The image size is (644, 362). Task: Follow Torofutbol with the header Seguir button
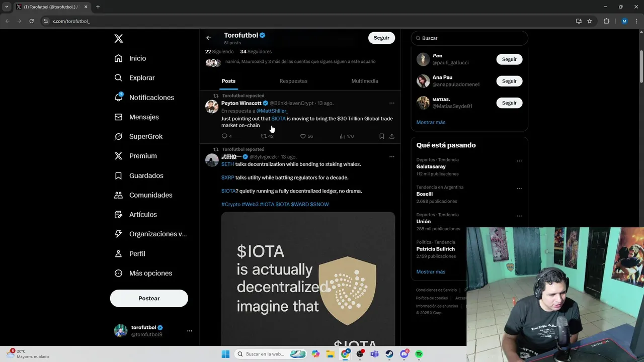[381, 38]
